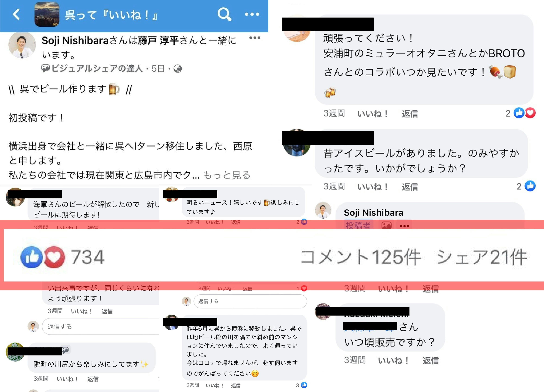Open the search magnifier in the blue header

[x=224, y=14]
